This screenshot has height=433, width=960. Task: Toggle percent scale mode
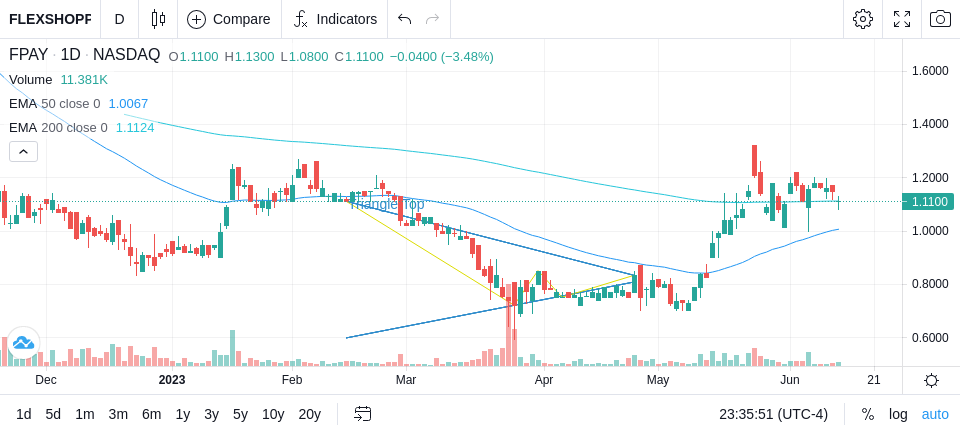tap(868, 415)
